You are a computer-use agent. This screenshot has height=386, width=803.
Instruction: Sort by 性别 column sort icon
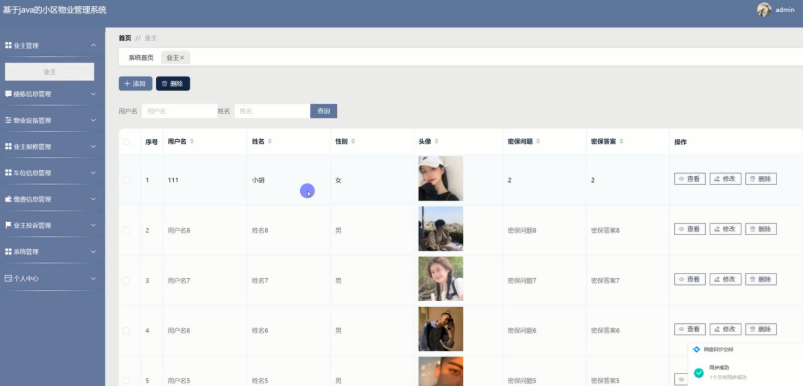[353, 141]
